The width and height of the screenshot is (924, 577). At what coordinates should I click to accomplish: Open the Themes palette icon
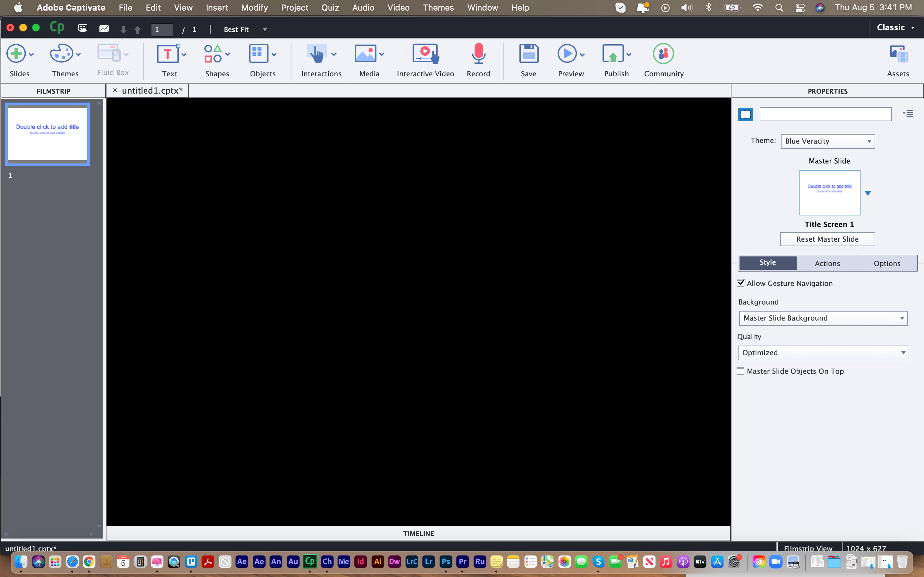pyautogui.click(x=61, y=54)
